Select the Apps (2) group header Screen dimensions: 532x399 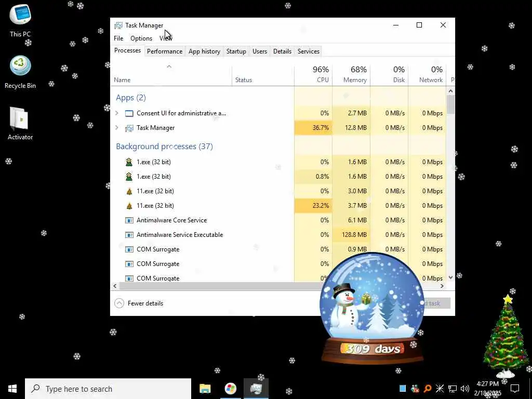pos(130,98)
